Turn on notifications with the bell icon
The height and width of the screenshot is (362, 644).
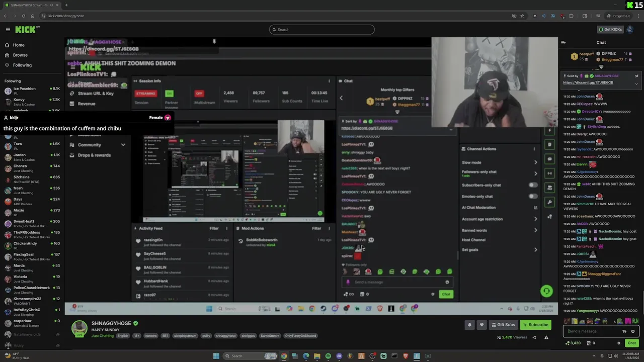(x=469, y=325)
